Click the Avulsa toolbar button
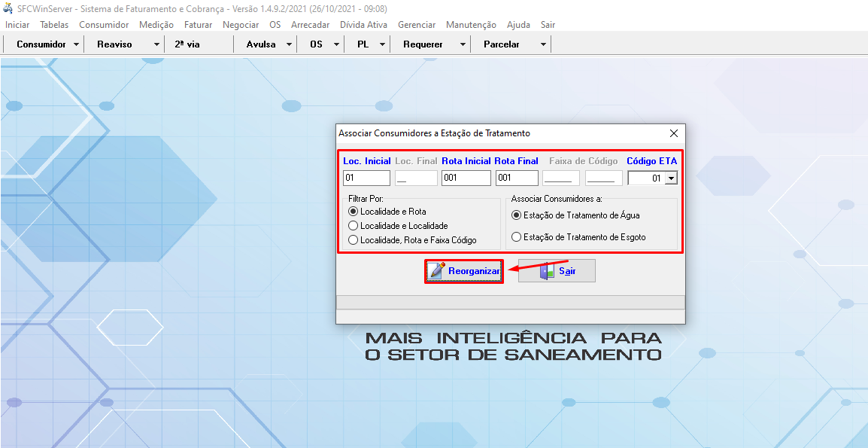 coord(259,43)
